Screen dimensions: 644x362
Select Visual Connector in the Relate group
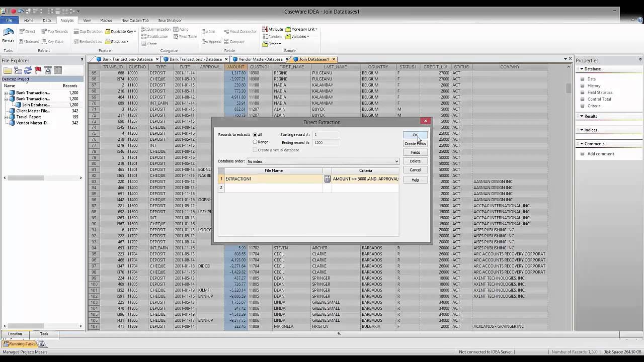pyautogui.click(x=240, y=32)
